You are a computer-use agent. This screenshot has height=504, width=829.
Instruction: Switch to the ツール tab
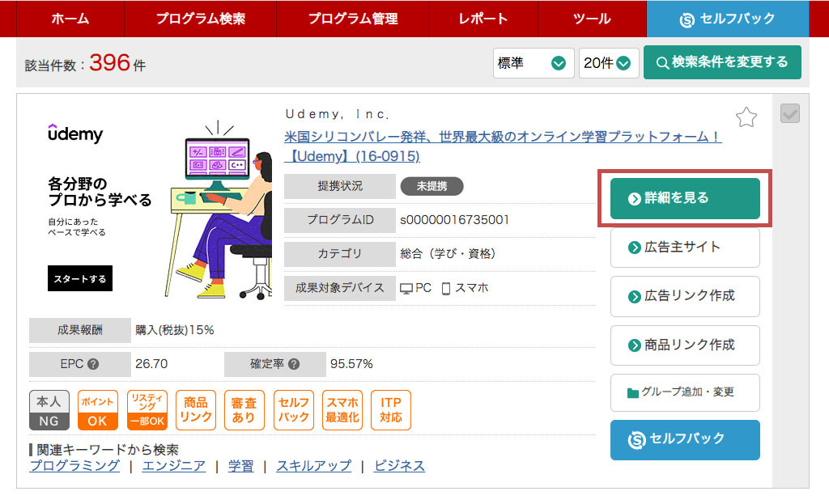[592, 19]
